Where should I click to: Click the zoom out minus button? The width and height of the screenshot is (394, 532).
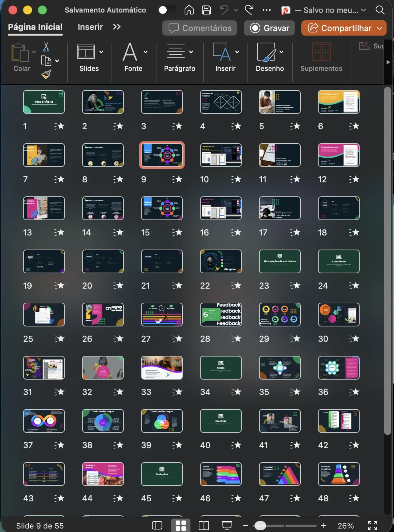[245, 525]
